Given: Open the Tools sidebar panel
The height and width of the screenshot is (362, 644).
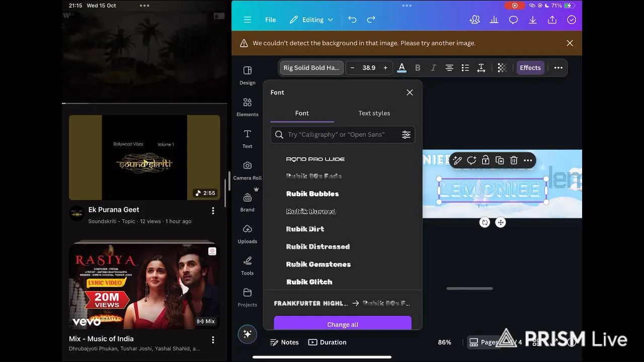Looking at the screenshot, I should pos(247,265).
